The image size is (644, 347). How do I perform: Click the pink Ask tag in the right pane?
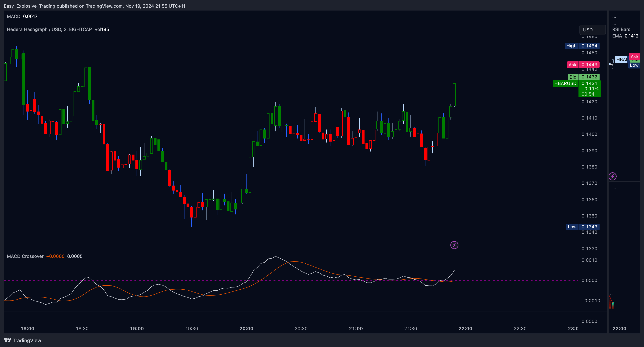[634, 57]
